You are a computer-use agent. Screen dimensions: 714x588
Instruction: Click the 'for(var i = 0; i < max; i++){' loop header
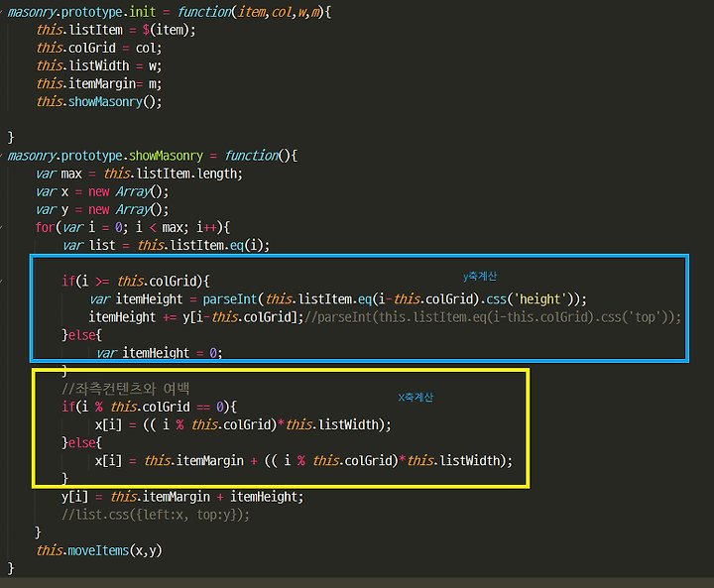133,227
